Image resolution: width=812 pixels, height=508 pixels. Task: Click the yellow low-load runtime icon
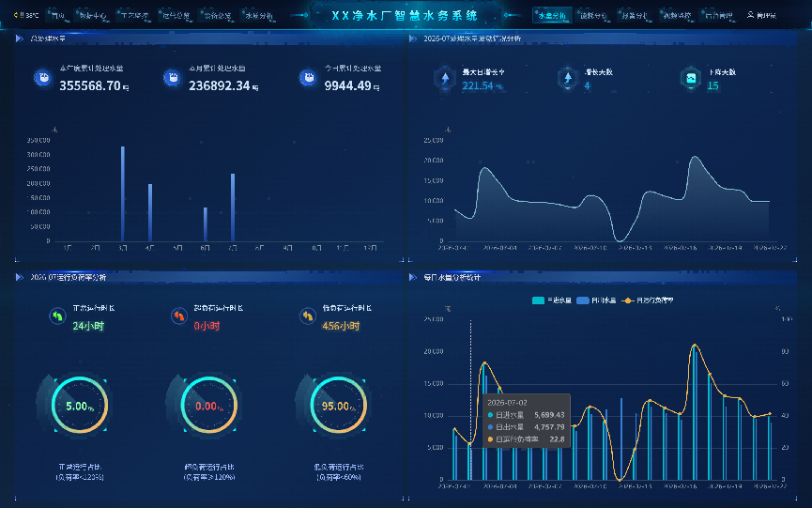[308, 316]
